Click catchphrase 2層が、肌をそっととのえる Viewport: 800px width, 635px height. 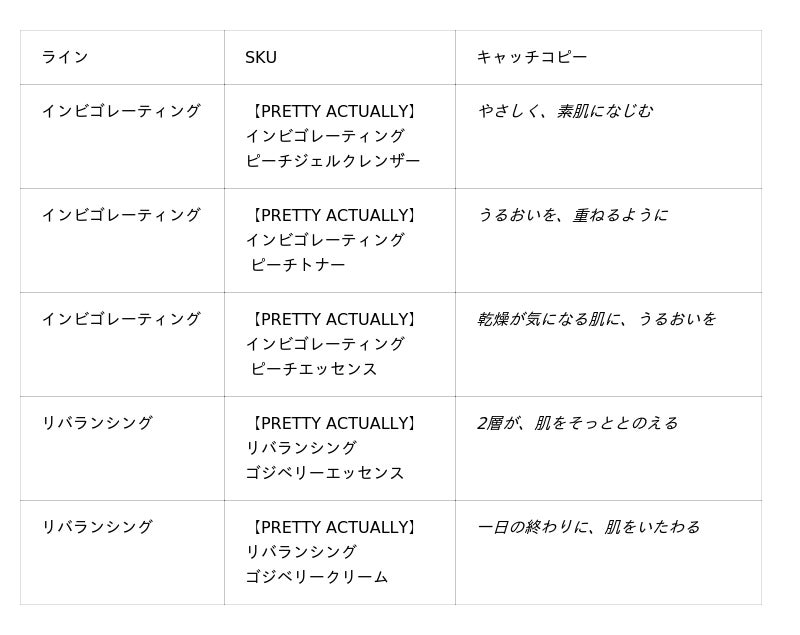pos(578,423)
